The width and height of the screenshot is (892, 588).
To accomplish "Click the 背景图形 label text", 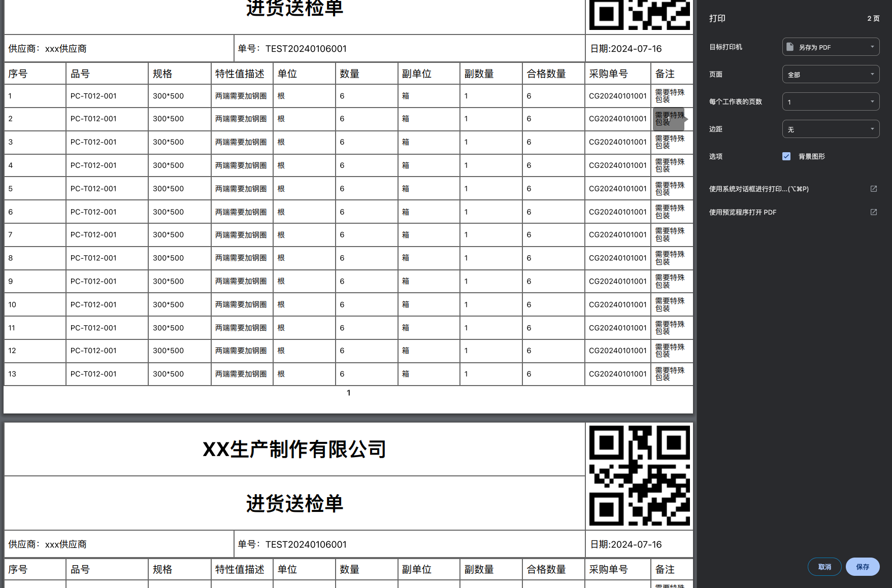I will tap(811, 156).
